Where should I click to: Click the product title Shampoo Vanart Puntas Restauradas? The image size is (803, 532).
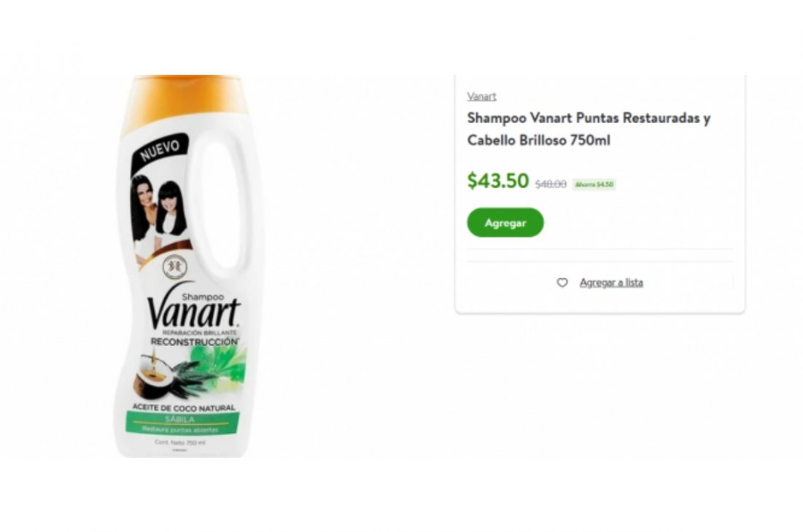tap(589, 129)
